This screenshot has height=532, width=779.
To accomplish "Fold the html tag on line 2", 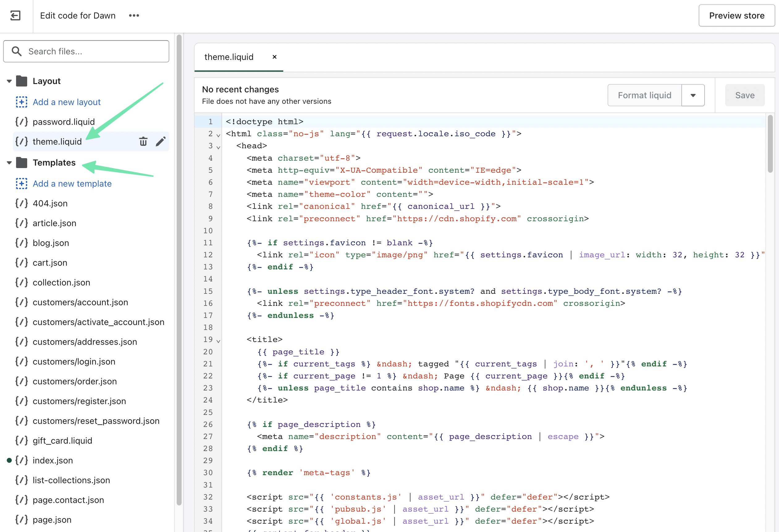I will coord(218,135).
